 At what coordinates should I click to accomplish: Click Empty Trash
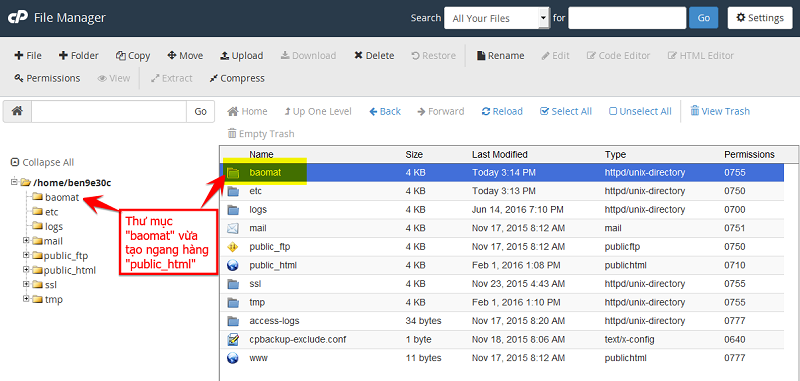coord(261,134)
